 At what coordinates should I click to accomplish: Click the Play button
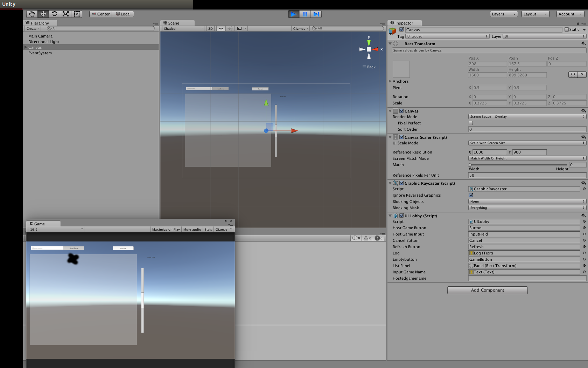(294, 14)
